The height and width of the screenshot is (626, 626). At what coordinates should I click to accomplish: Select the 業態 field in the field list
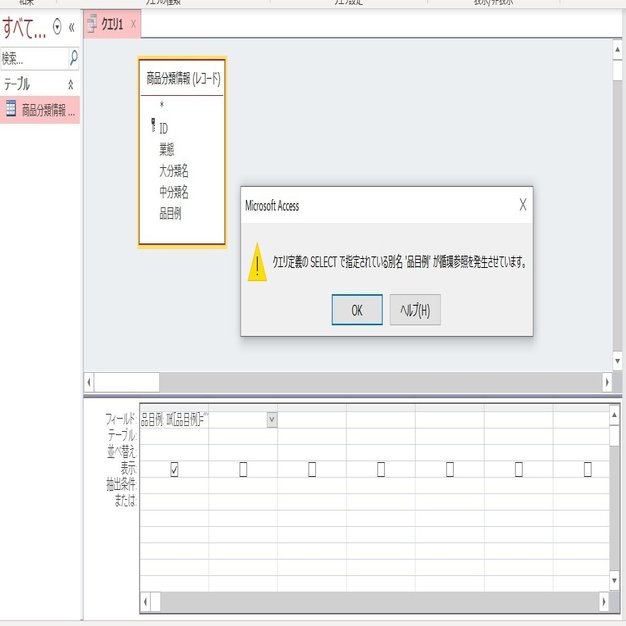coord(167,150)
